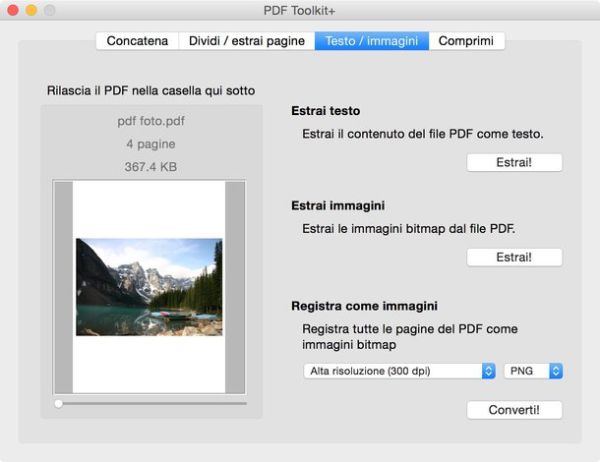Click the mountain lake PDF preview thumbnail
600x462 pixels.
pyautogui.click(x=149, y=287)
